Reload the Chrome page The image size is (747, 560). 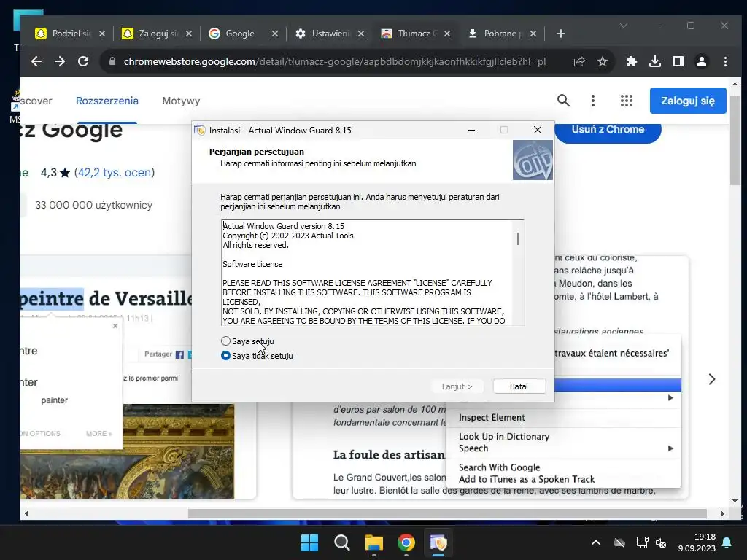(83, 61)
